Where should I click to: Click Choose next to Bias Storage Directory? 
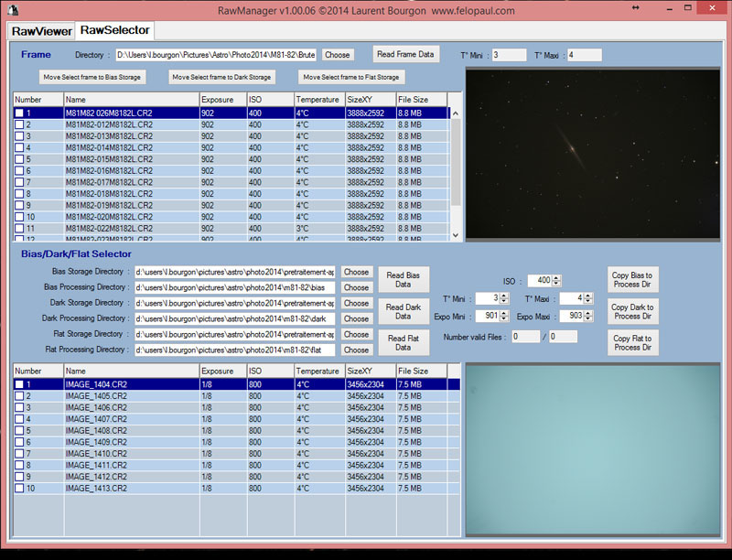pyautogui.click(x=356, y=272)
